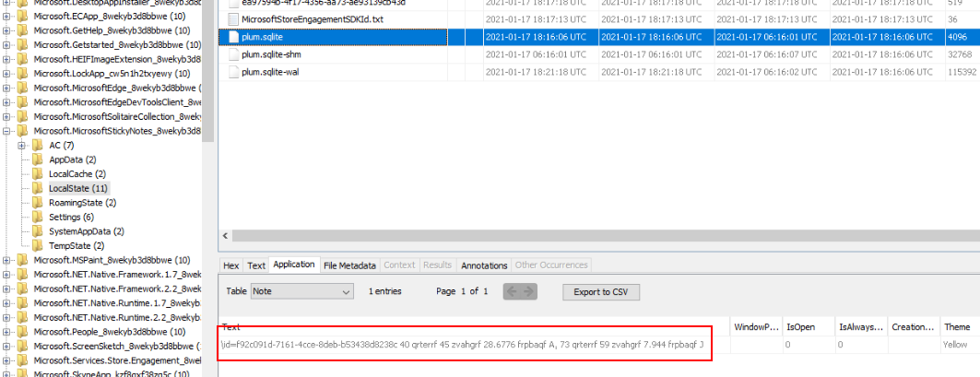Click the Microsoft.HEIFImageExtension folder icon
Viewport: 980px width, 377px height.
coord(22,59)
